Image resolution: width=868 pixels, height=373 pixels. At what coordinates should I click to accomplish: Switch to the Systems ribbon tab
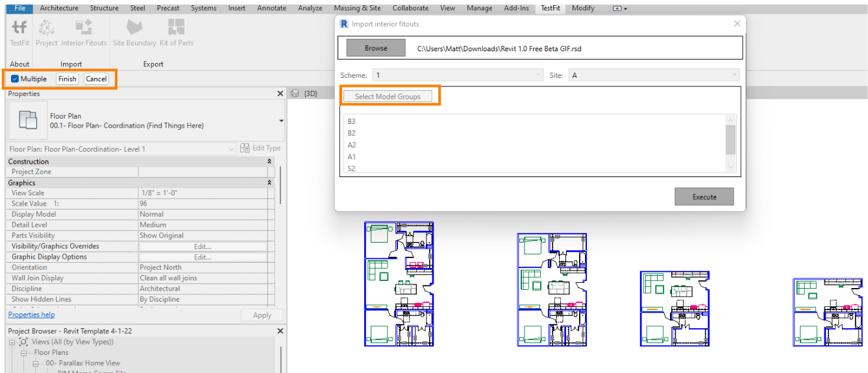[204, 8]
